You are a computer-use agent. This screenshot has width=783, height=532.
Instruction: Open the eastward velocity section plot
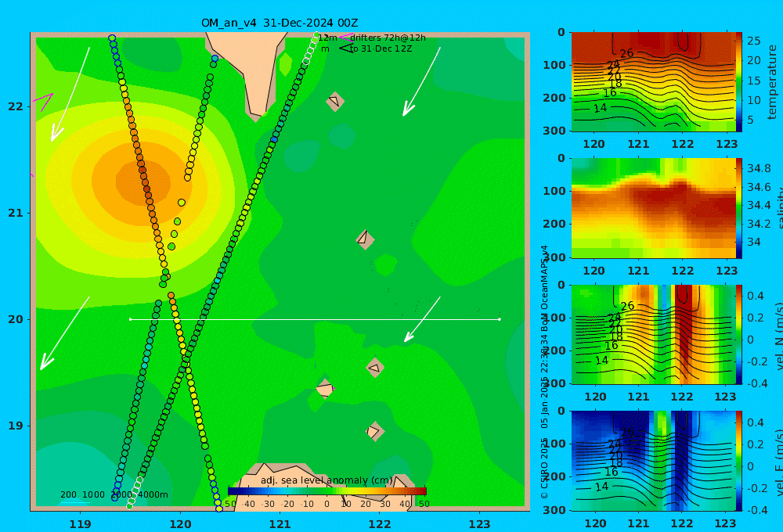point(654,461)
